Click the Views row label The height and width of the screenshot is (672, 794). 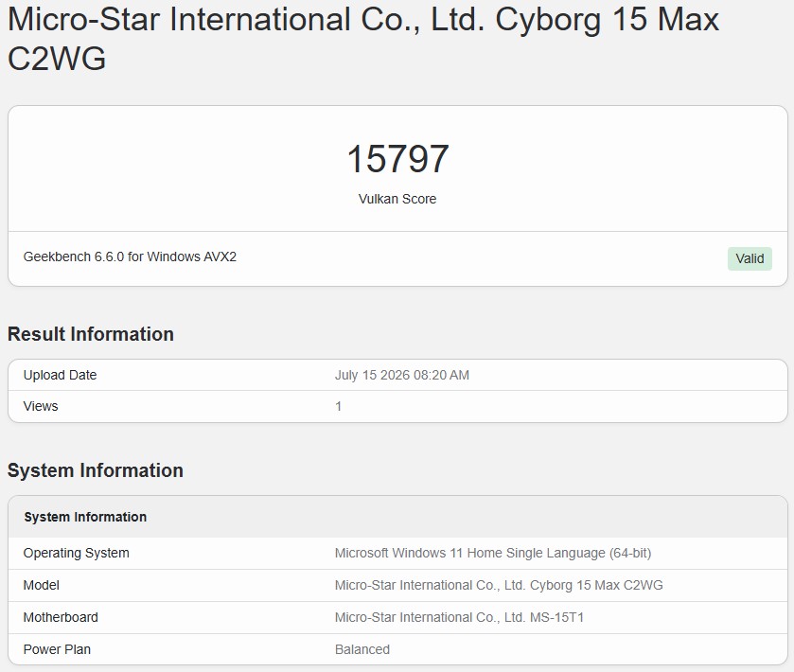(41, 406)
